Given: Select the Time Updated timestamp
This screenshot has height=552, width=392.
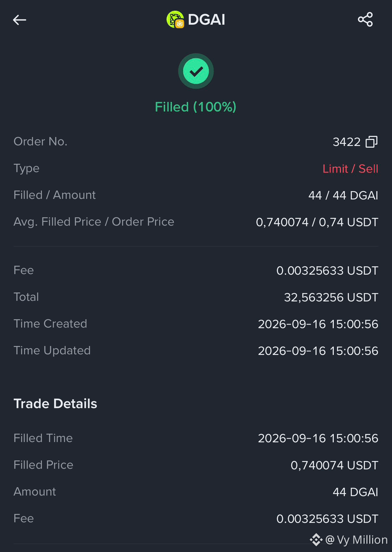Looking at the screenshot, I should point(318,351).
